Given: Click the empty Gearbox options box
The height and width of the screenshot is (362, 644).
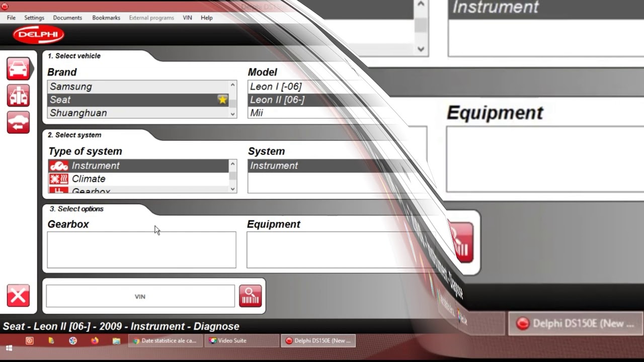Looking at the screenshot, I should click(141, 250).
